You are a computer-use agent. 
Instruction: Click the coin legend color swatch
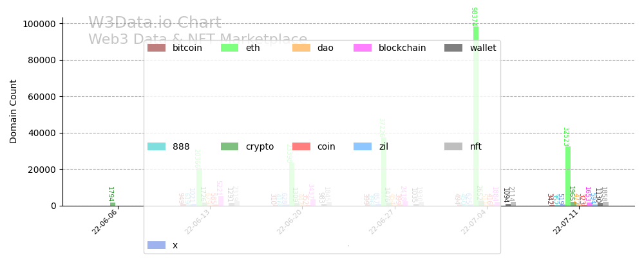pos(301,146)
